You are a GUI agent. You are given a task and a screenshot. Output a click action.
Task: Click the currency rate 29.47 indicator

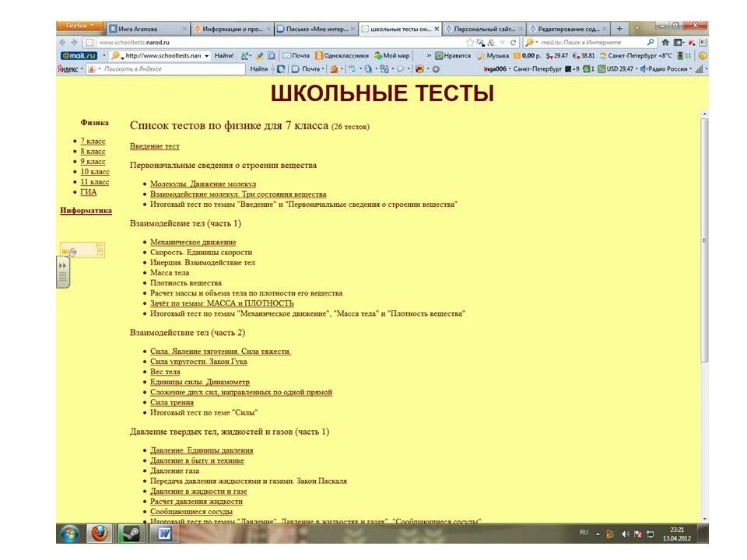click(557, 54)
